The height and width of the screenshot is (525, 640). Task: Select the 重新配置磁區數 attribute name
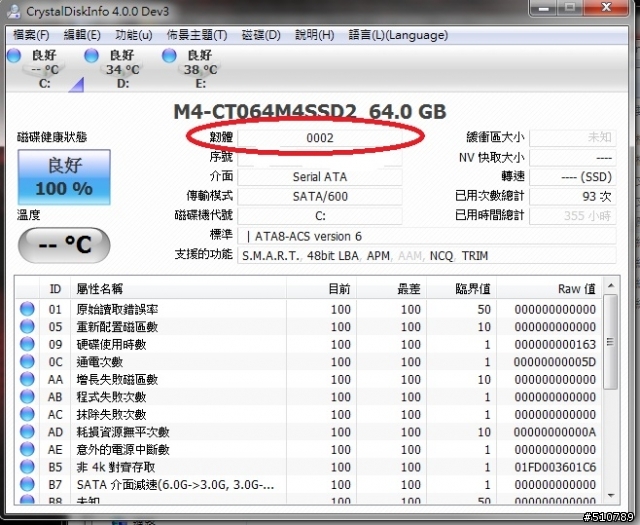117,327
